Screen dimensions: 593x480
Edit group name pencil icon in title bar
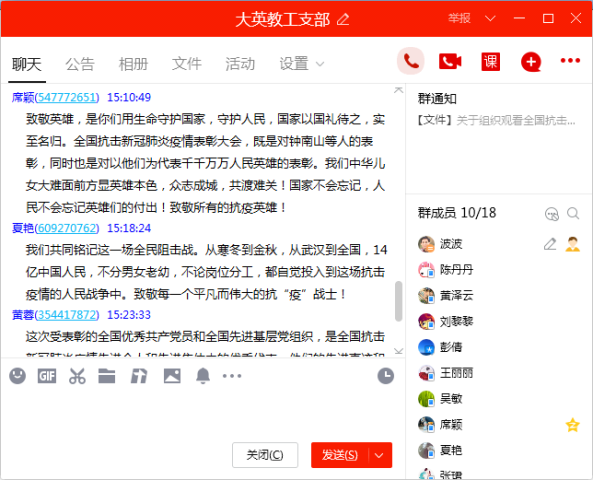click(343, 19)
